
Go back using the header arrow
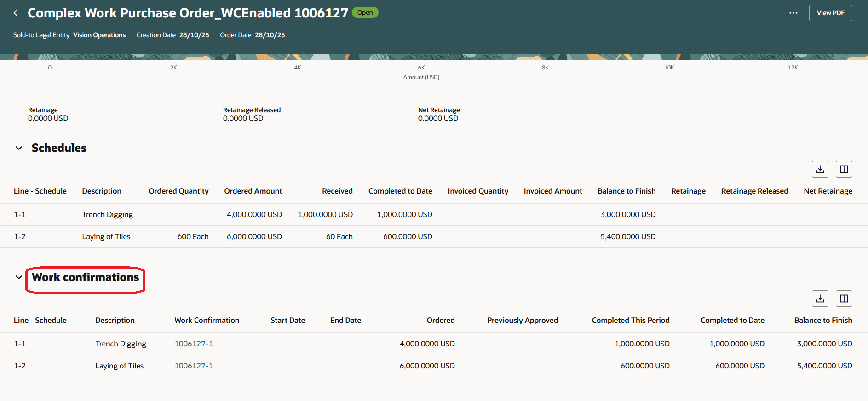click(x=16, y=13)
